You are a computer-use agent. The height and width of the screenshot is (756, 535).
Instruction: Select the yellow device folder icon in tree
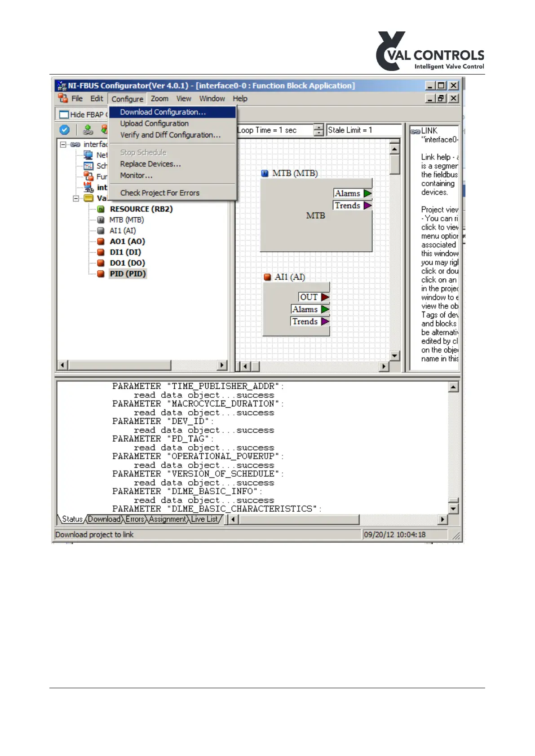click(x=88, y=198)
